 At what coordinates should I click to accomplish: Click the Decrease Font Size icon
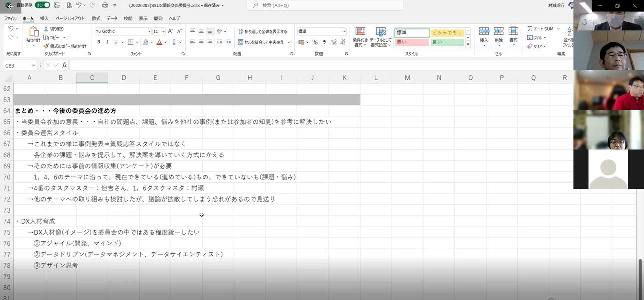tap(179, 31)
